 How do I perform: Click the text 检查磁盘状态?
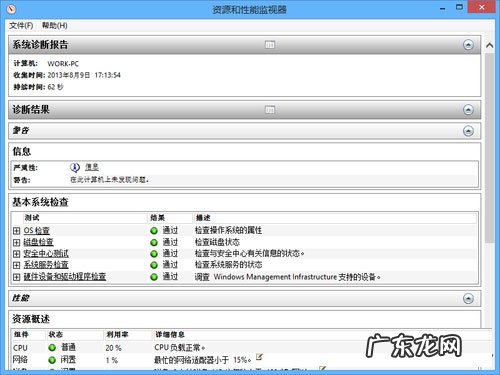point(217,242)
